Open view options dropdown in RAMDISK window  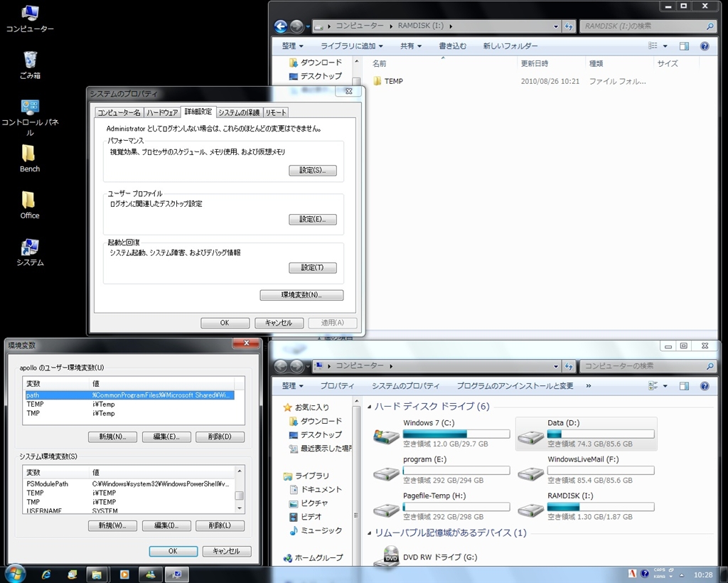(x=665, y=46)
